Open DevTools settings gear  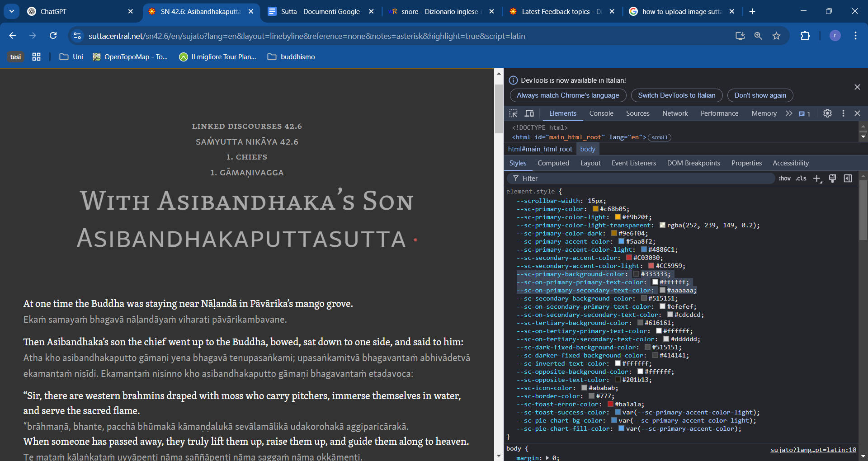(827, 113)
